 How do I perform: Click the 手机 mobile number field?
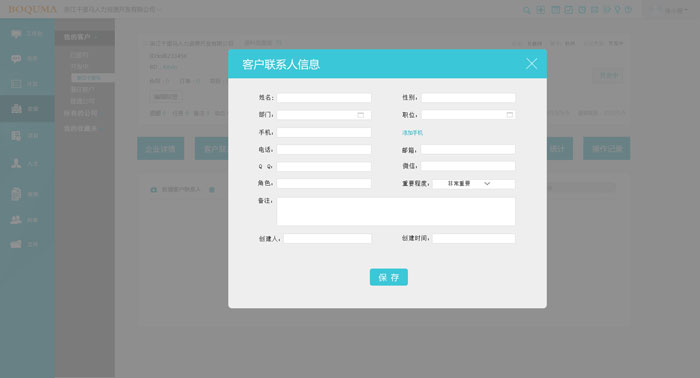324,132
